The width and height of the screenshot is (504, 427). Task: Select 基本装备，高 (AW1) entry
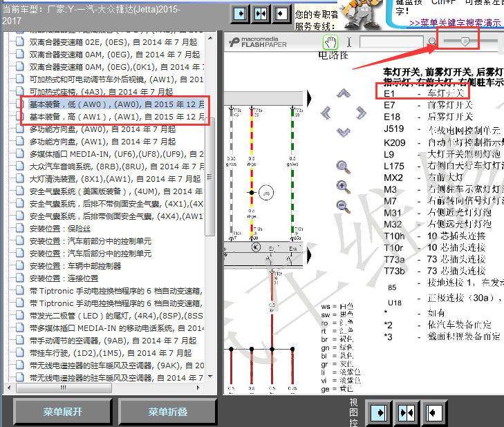(116, 117)
